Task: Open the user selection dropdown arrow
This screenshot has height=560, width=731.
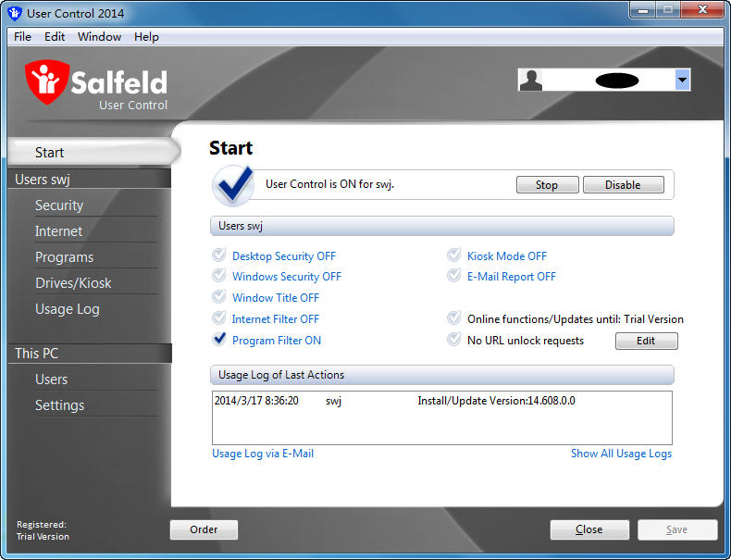Action: click(682, 81)
